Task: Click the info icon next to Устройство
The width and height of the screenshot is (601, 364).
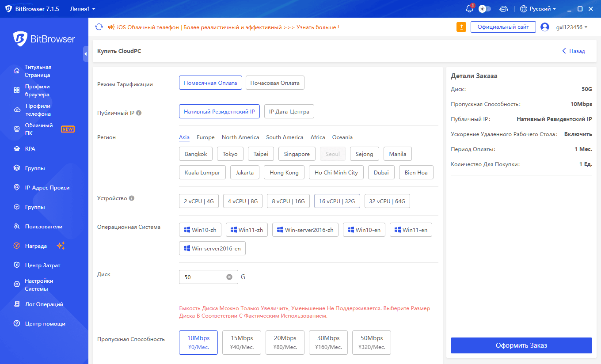Action: click(x=132, y=198)
